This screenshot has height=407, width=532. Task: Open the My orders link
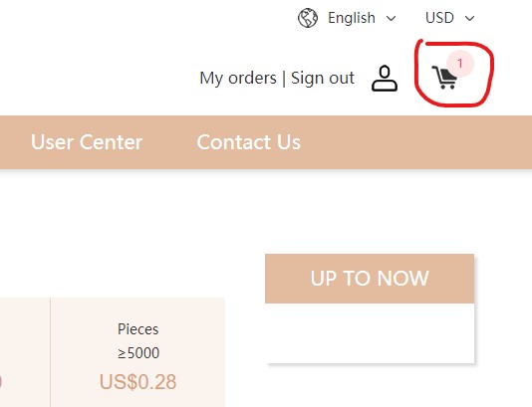[x=238, y=79]
